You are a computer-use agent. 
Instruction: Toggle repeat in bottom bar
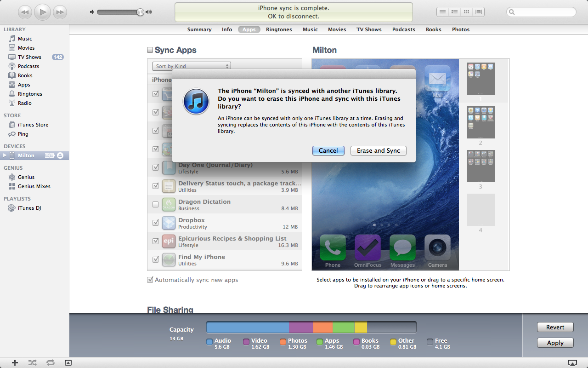pyautogui.click(x=50, y=362)
